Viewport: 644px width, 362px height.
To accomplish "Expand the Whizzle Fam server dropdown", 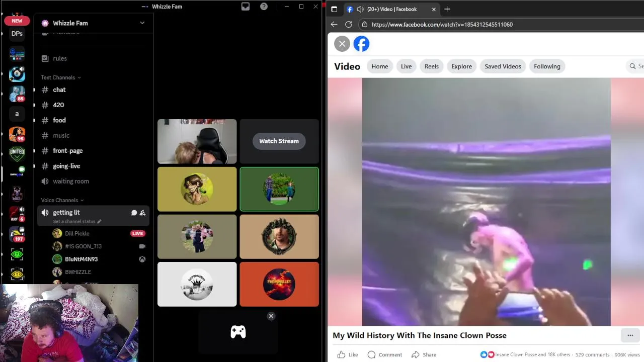I will (142, 23).
